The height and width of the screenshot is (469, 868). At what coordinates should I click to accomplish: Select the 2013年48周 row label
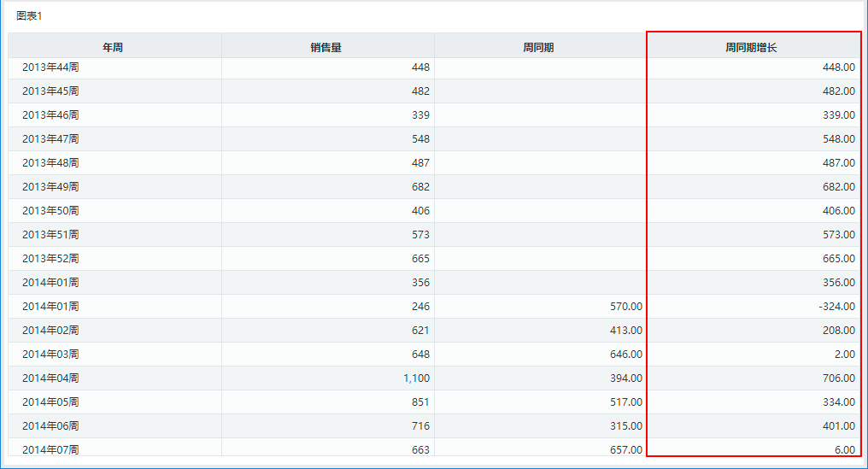click(x=50, y=163)
